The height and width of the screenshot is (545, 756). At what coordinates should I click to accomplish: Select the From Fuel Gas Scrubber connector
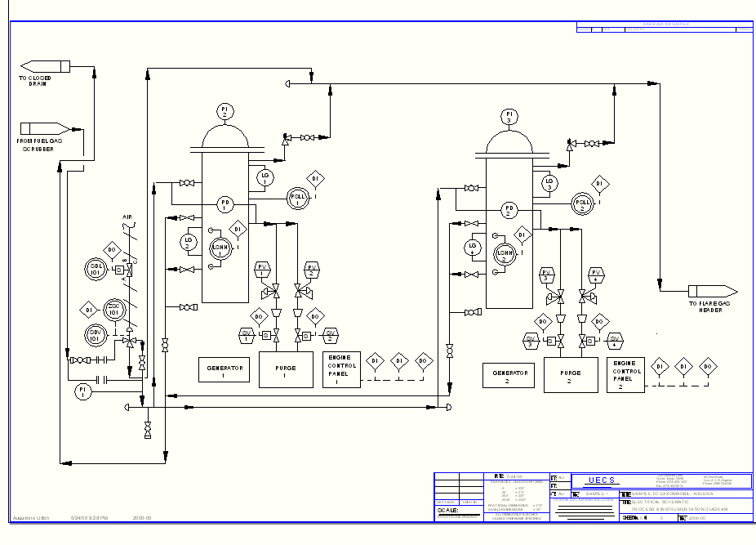(45, 127)
